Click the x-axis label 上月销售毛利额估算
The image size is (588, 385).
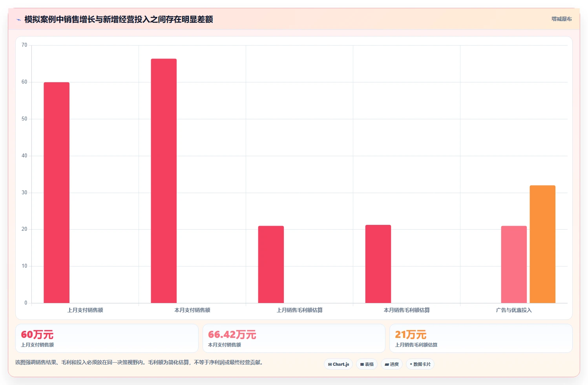pos(299,310)
